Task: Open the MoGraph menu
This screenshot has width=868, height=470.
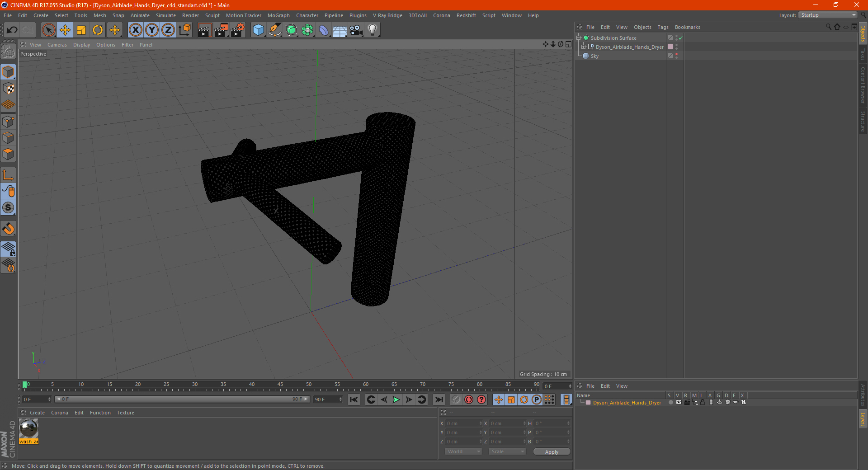Action: click(x=278, y=15)
